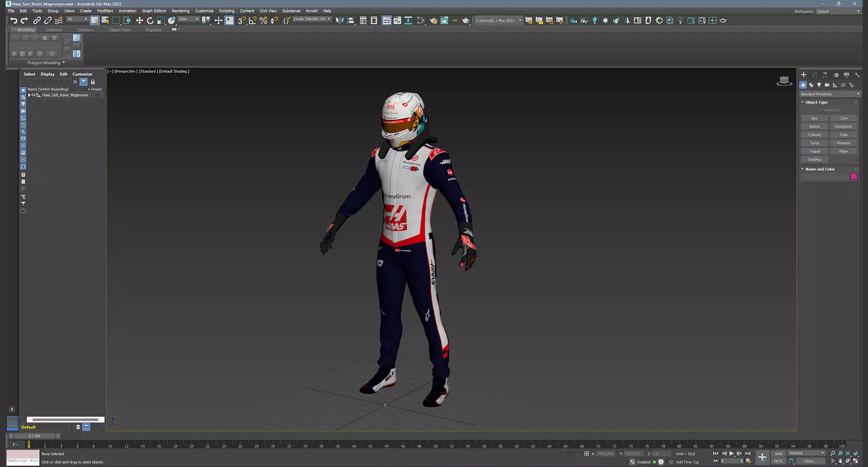Click the Modify command panel tab icon
Screen dimensions: 868x467
click(x=814, y=75)
